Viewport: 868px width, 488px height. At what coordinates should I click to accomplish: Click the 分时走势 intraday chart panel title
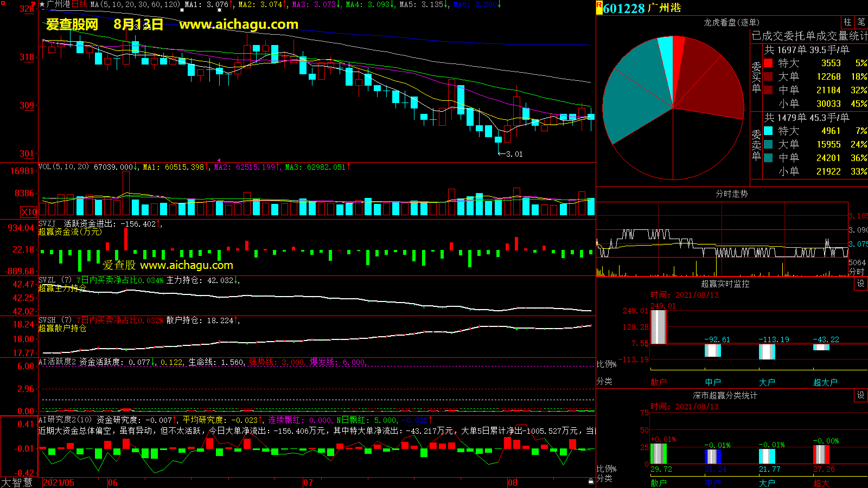731,194
